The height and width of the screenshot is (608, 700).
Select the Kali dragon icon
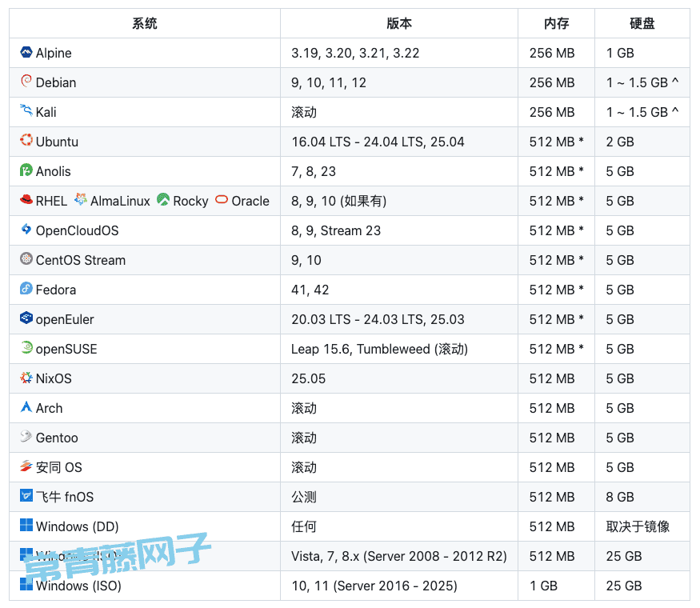26,110
